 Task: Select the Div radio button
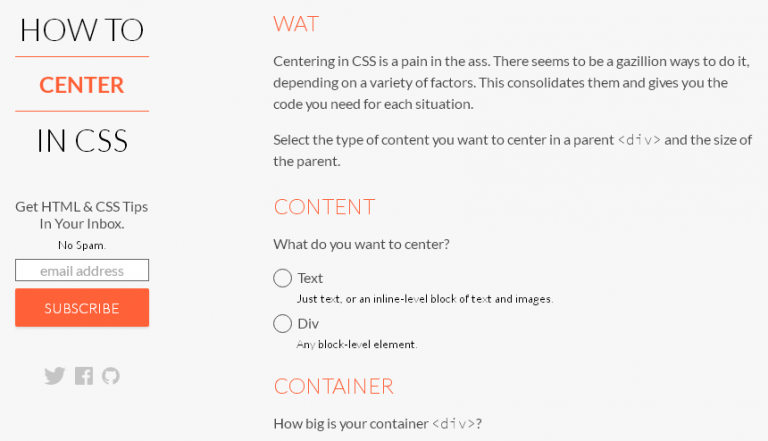(x=283, y=323)
